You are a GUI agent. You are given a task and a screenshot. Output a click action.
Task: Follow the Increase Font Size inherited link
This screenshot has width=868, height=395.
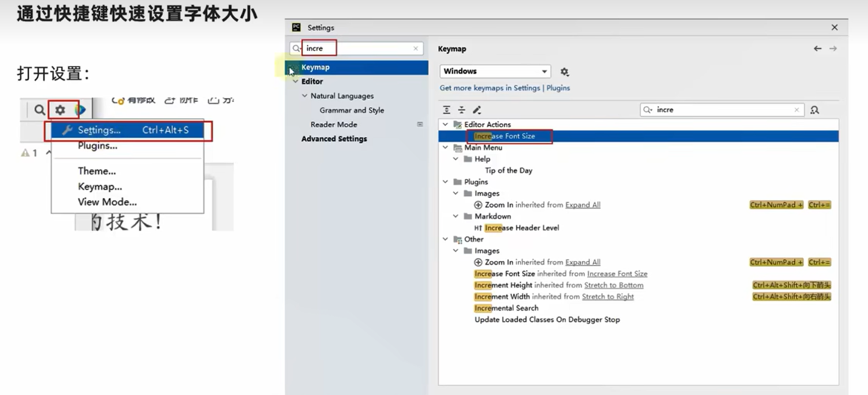[617, 274]
